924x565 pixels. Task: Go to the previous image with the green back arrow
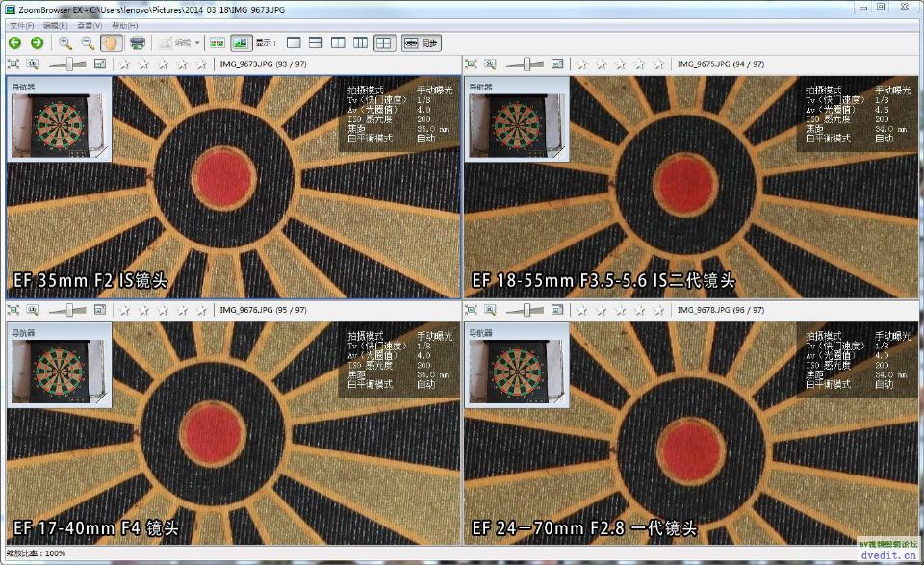coord(14,42)
